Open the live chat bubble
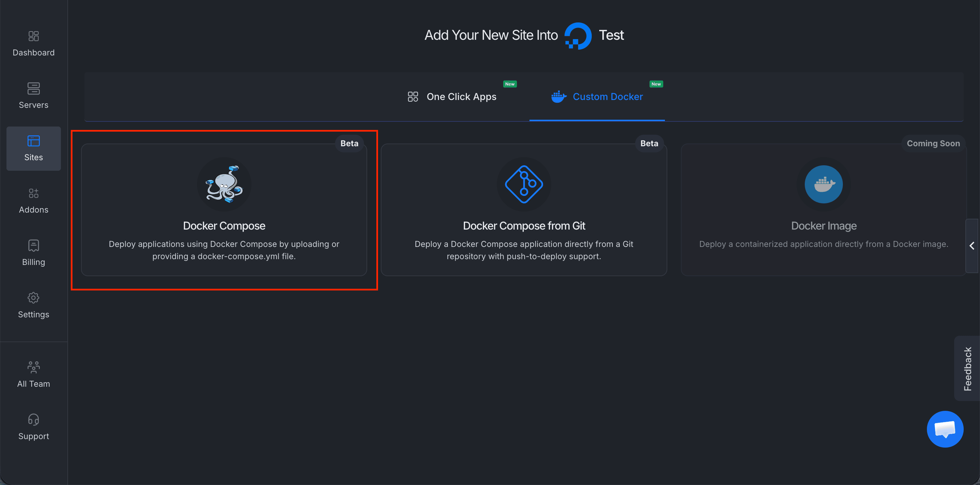This screenshot has width=980, height=485. tap(945, 429)
